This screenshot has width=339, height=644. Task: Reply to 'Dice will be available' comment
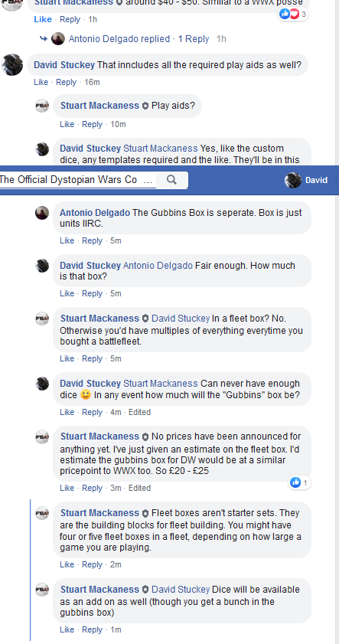point(92,629)
